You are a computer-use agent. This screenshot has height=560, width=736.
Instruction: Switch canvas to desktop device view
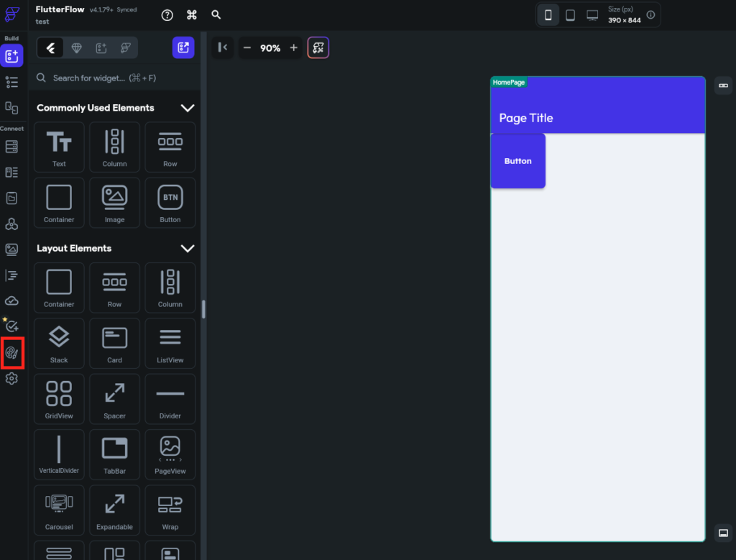click(x=592, y=15)
